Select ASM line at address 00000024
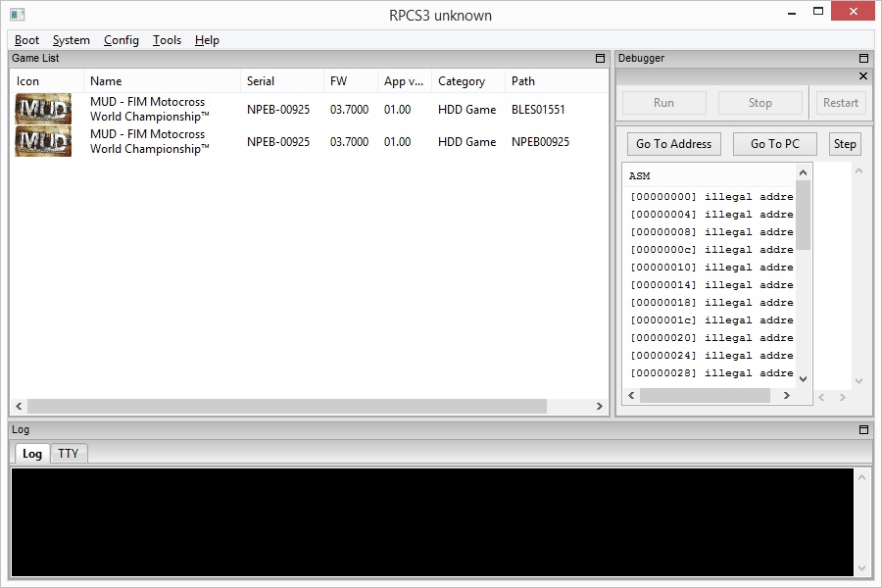 tap(711, 356)
